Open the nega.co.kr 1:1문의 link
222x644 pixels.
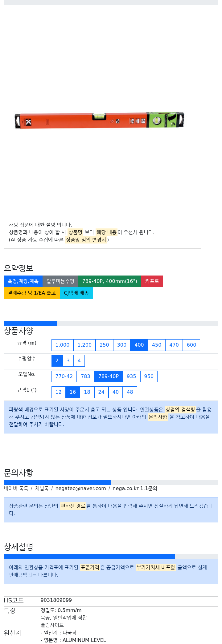135,488
